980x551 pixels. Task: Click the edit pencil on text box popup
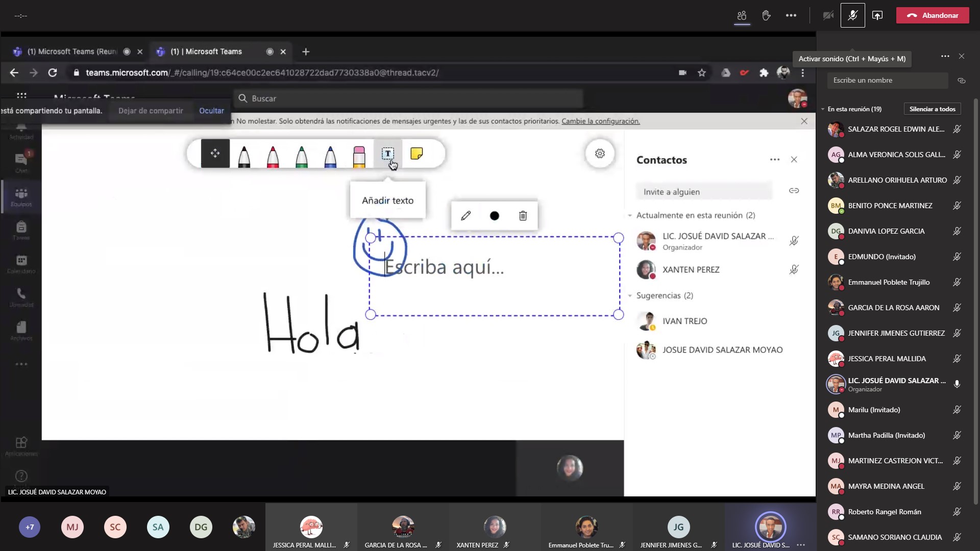[465, 216]
